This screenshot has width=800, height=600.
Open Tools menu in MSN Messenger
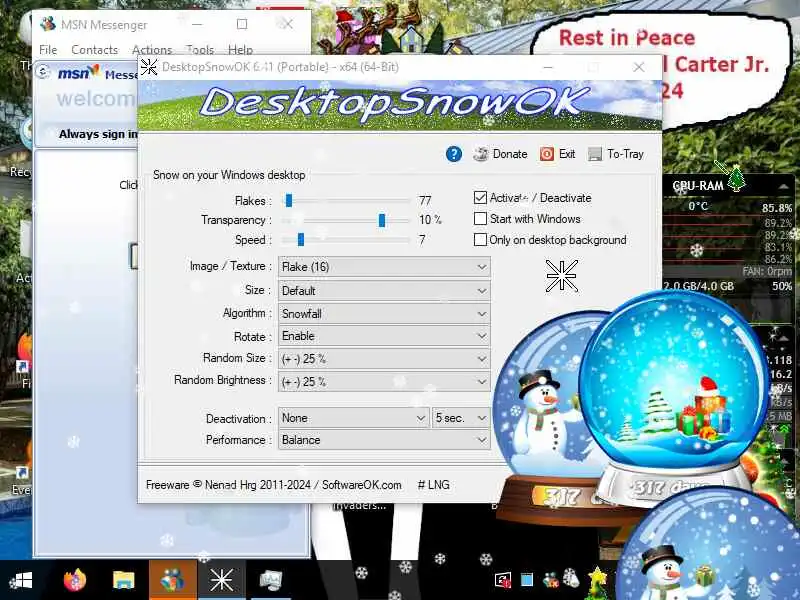click(200, 49)
